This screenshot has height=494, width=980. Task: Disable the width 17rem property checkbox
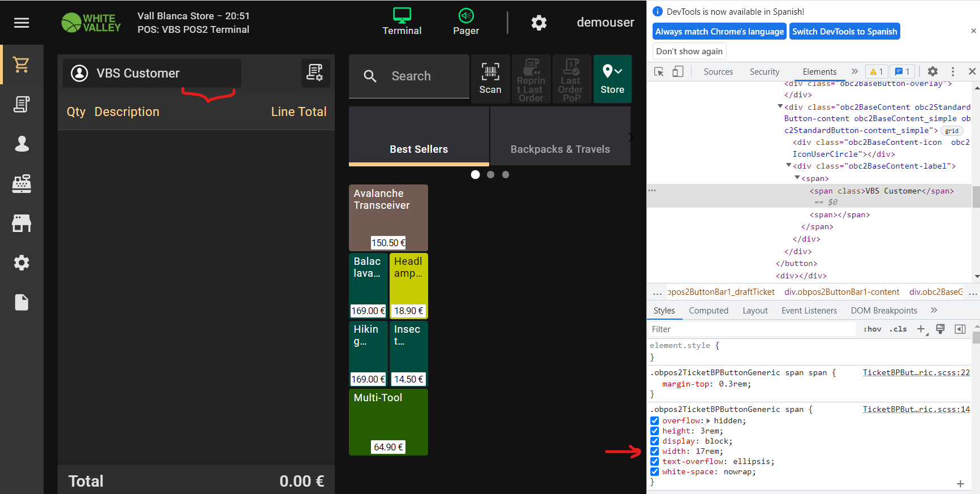(654, 451)
